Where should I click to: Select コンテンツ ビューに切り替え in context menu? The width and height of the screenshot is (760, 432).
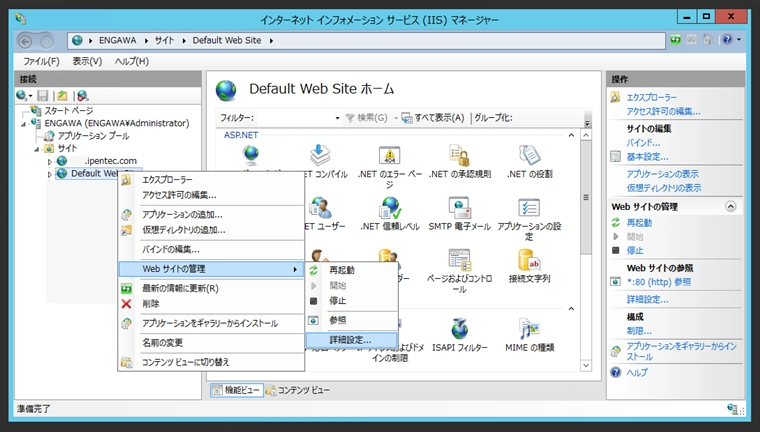click(x=211, y=362)
